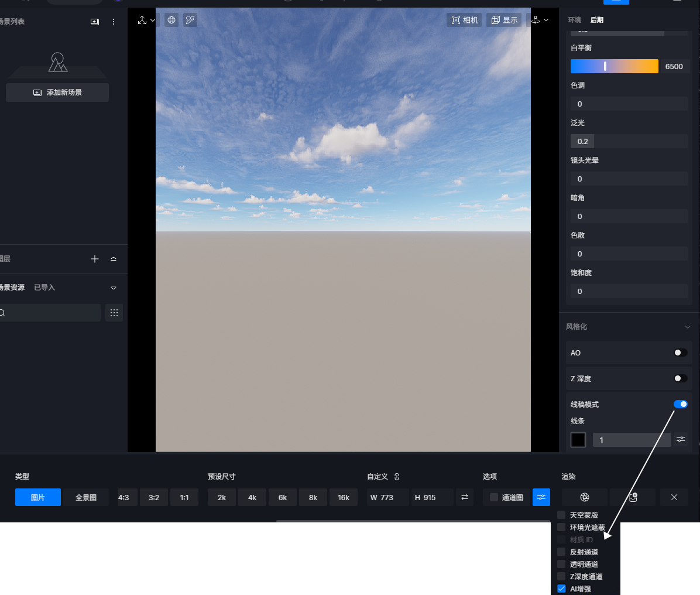Screen dimensions: 700x595
Task: Click the swap width and height icon
Action: click(465, 497)
